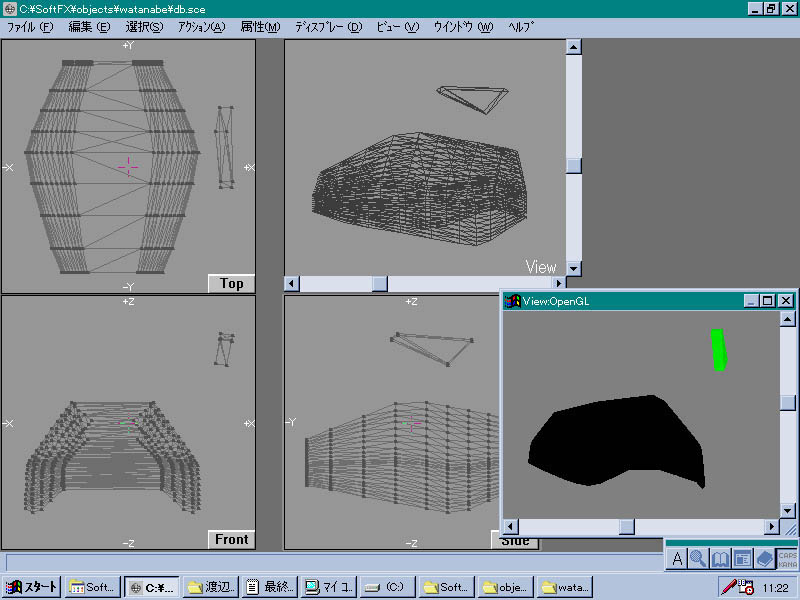Switch to the 'obje...' folder taskbar button
Image resolution: width=800 pixels, height=600 pixels.
pos(506,588)
